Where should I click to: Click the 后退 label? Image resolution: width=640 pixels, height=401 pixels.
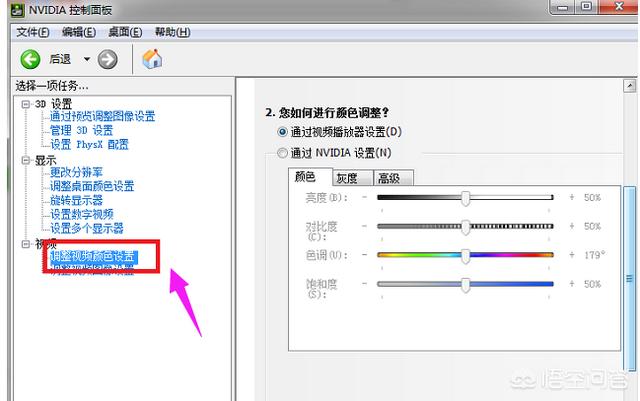coord(60,59)
